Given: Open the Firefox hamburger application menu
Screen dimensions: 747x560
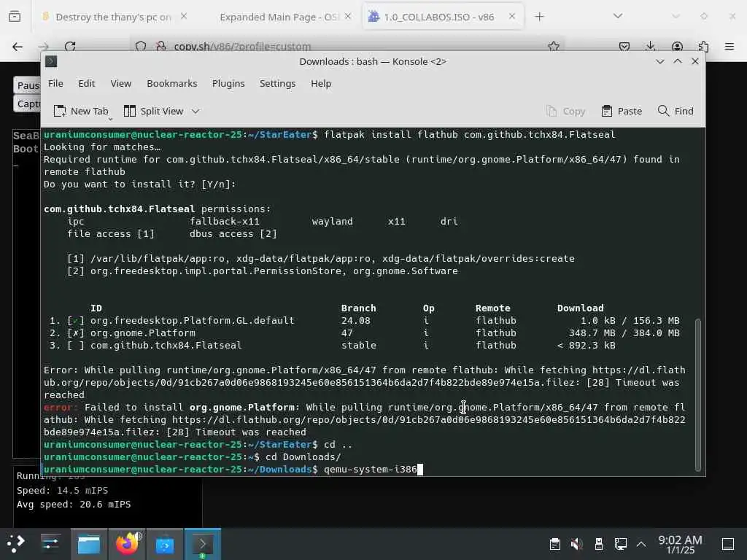Looking at the screenshot, I should 729,46.
